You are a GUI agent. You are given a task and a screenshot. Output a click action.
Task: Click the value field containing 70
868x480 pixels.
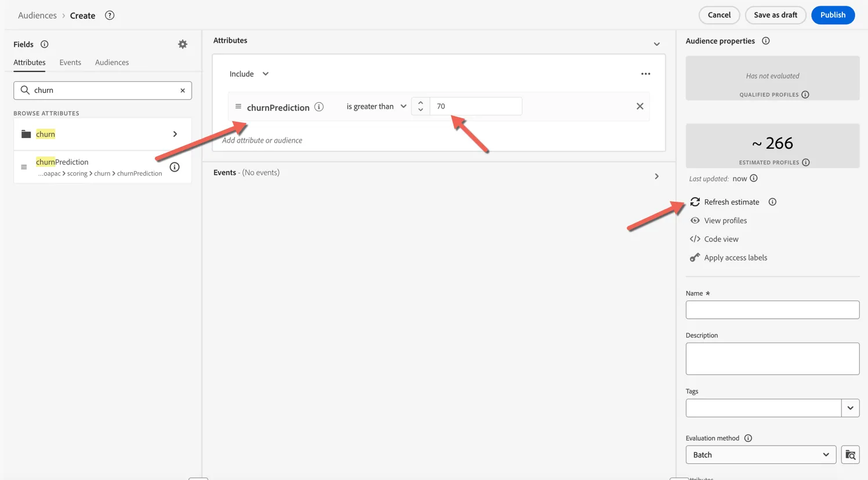click(475, 106)
